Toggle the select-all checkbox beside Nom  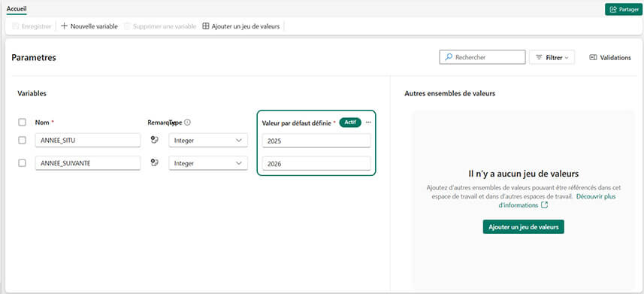point(23,122)
